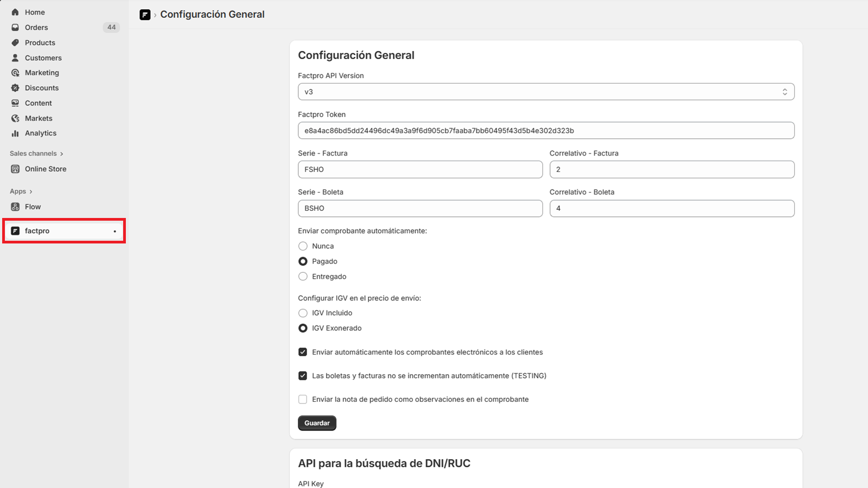Open the Online Store menu item
The height and width of the screenshot is (488, 868).
[x=46, y=169]
